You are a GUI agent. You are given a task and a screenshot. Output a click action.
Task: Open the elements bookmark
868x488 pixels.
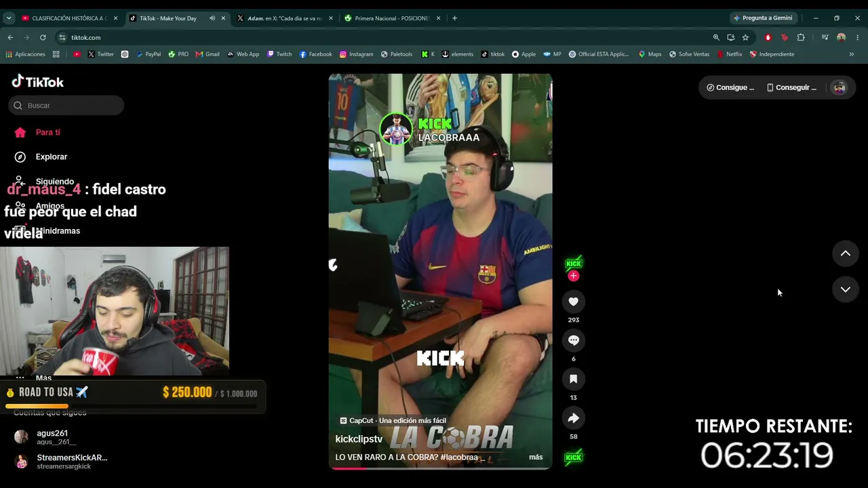tap(457, 54)
